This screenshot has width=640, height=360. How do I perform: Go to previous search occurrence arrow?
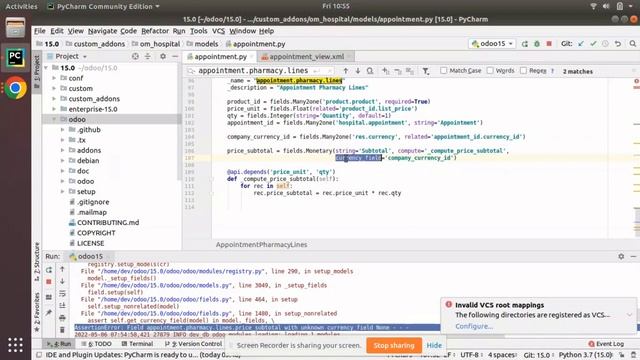(346, 71)
